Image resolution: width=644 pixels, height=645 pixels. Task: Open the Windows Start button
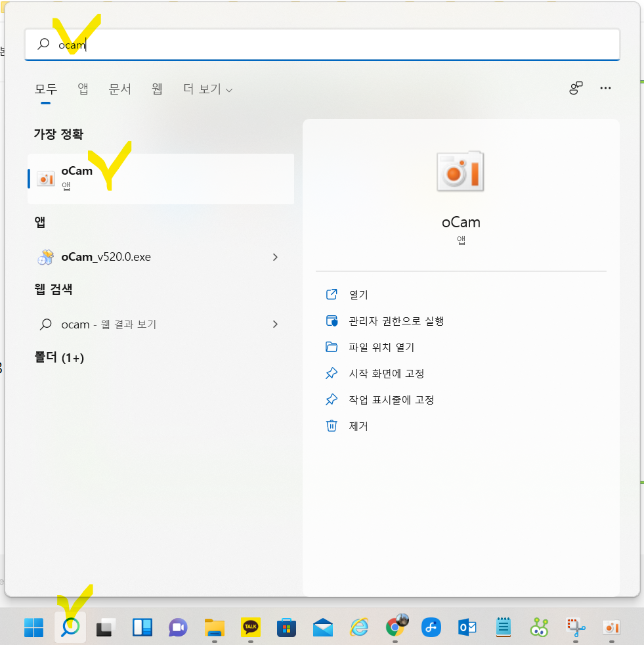(33, 627)
